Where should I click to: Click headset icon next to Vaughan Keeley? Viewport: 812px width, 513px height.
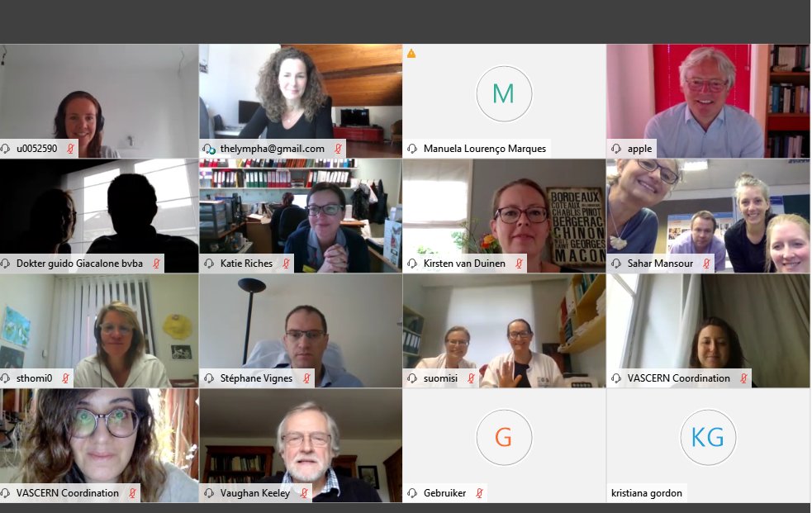click(x=209, y=493)
